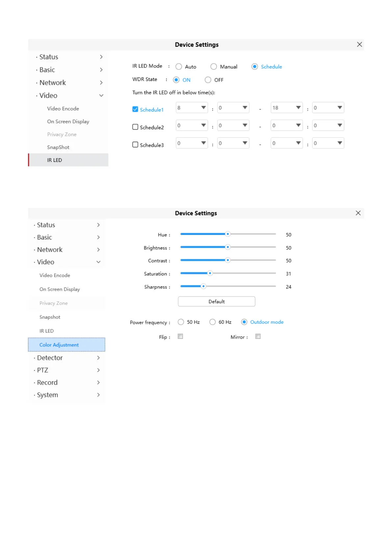Expand the System section chevron

(x=98, y=395)
